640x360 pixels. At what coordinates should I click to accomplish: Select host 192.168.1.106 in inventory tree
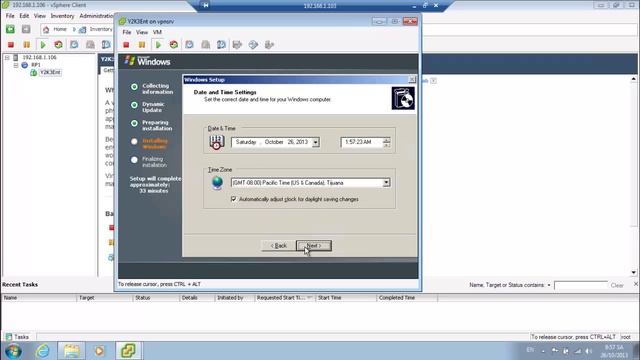(x=39, y=58)
